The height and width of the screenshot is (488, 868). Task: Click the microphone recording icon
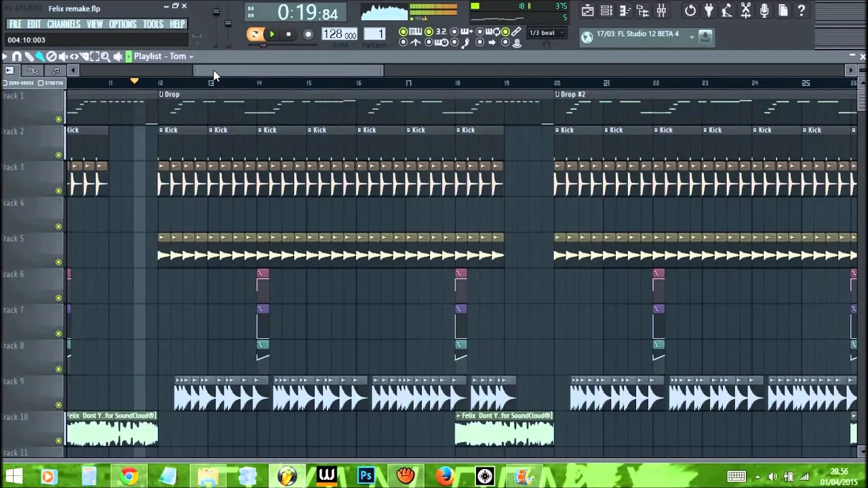point(764,11)
